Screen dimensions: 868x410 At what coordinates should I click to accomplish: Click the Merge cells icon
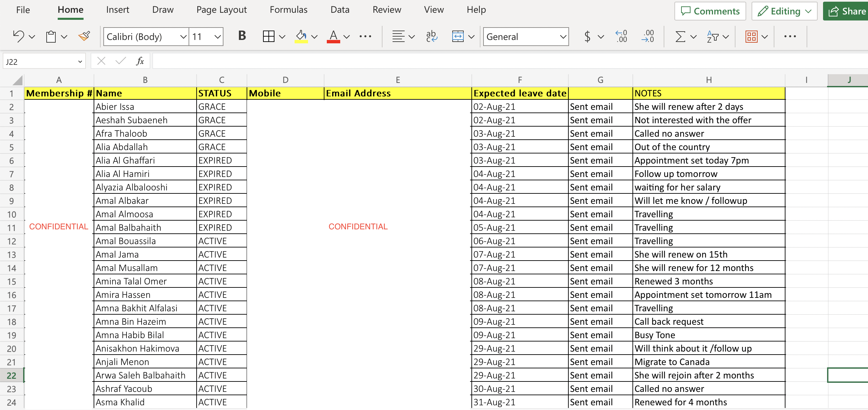(x=458, y=36)
